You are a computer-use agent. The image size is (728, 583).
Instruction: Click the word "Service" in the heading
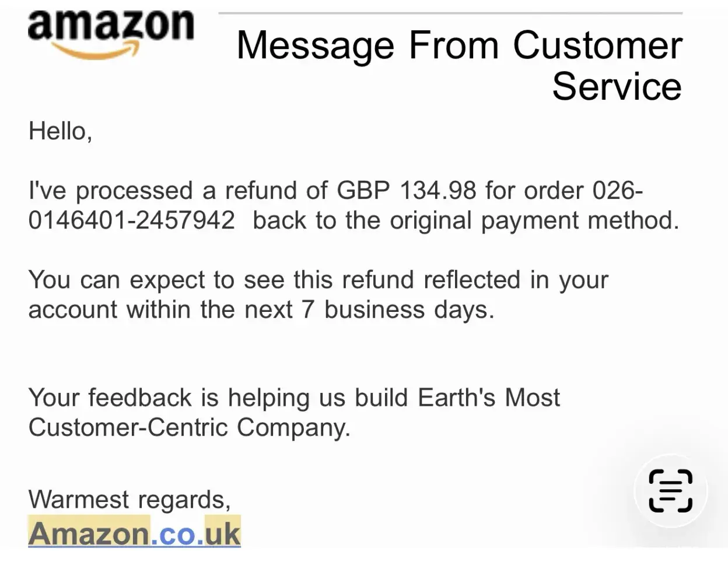[x=617, y=87]
